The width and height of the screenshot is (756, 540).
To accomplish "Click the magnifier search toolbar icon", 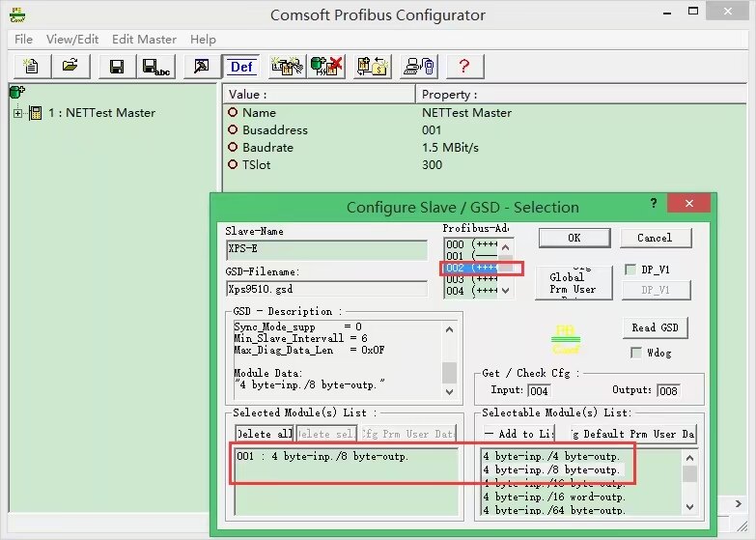I will pos(201,66).
